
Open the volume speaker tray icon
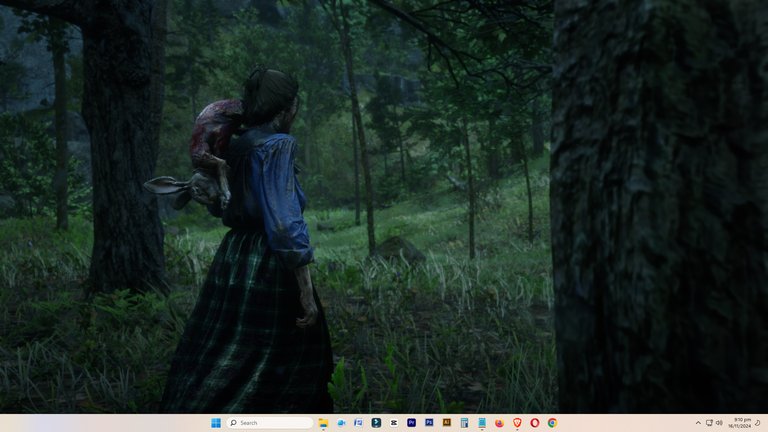pos(719,423)
